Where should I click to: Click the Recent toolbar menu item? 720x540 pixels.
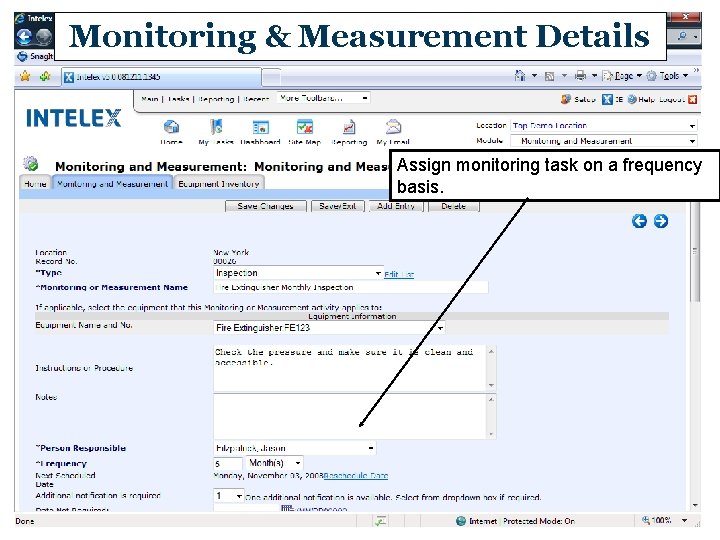tap(256, 99)
